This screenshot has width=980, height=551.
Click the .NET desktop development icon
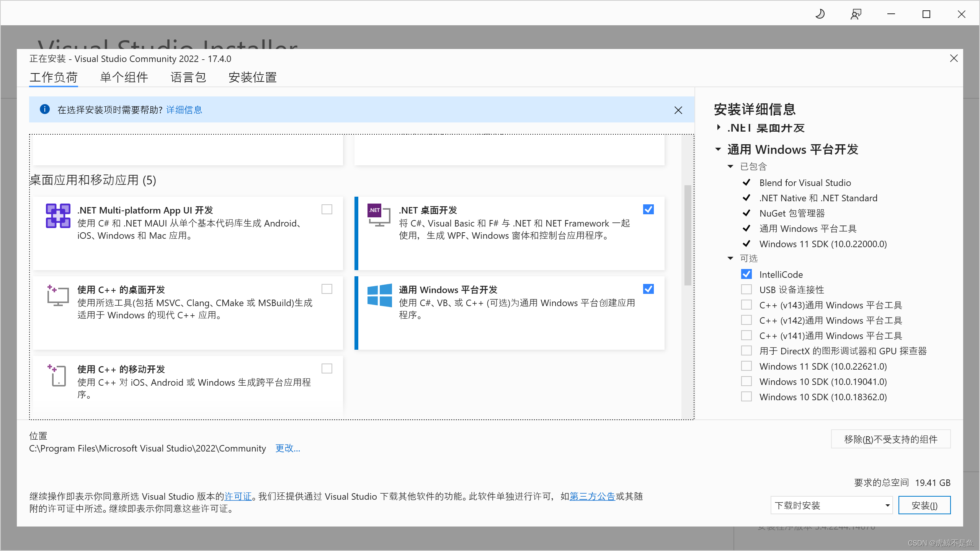point(379,215)
